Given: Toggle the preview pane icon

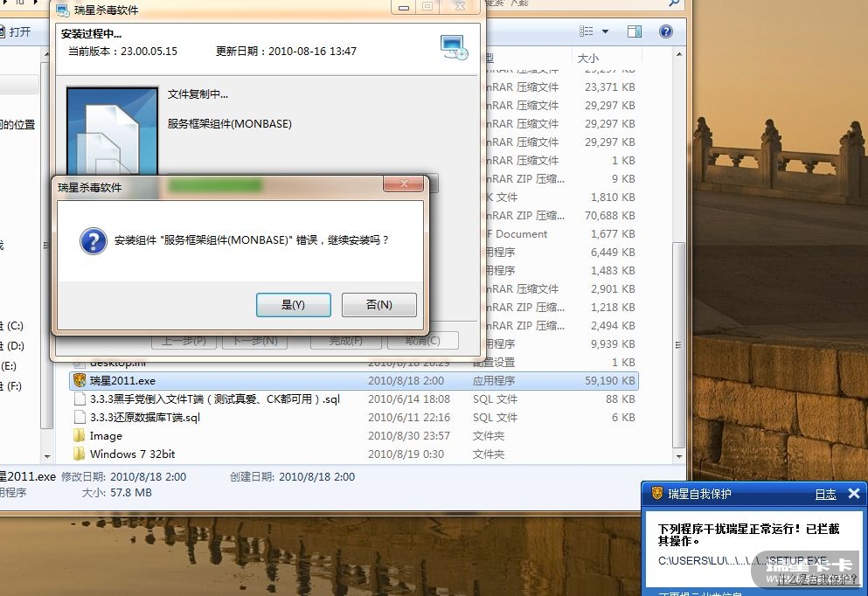Looking at the screenshot, I should tap(635, 31).
